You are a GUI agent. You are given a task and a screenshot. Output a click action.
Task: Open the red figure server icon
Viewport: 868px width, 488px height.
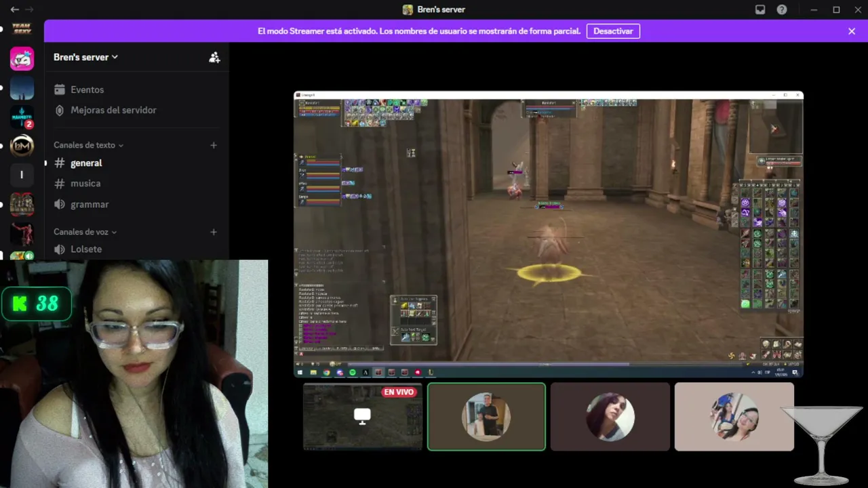pos(22,233)
